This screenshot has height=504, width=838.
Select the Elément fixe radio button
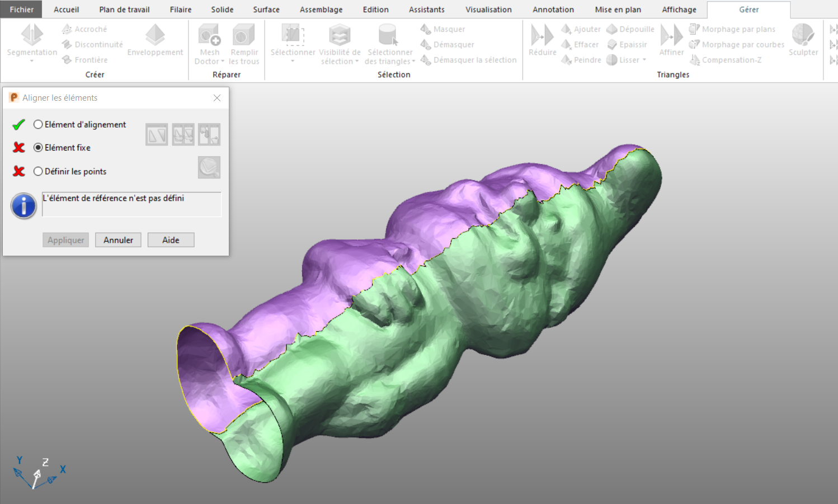38,148
